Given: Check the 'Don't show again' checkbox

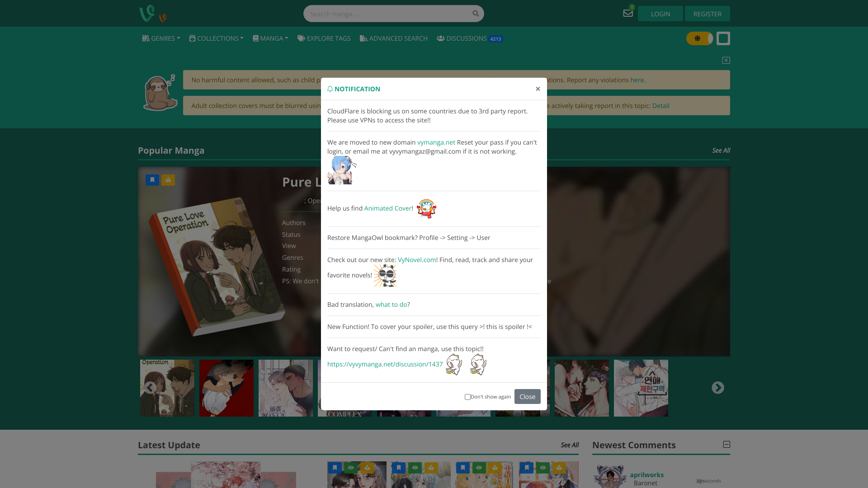Looking at the screenshot, I should 467,397.
